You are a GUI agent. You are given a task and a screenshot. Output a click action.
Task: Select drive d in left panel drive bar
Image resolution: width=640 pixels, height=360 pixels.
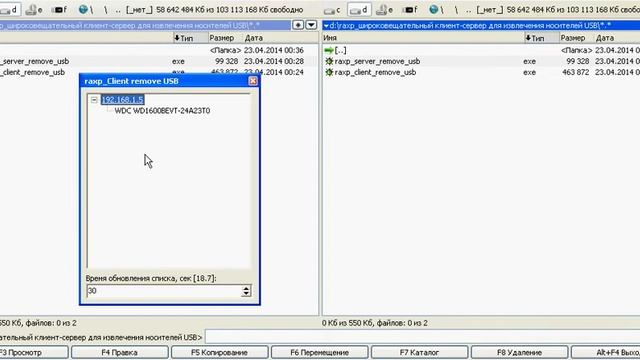click(9, 9)
